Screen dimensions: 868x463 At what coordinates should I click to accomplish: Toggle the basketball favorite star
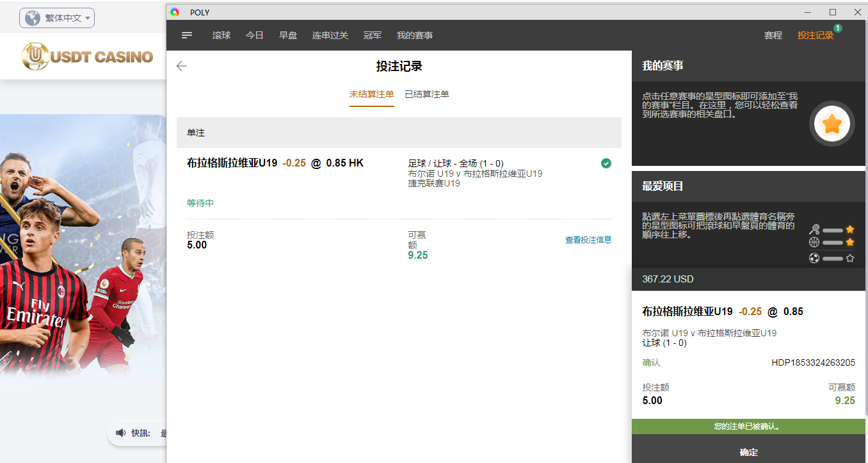pyautogui.click(x=849, y=242)
